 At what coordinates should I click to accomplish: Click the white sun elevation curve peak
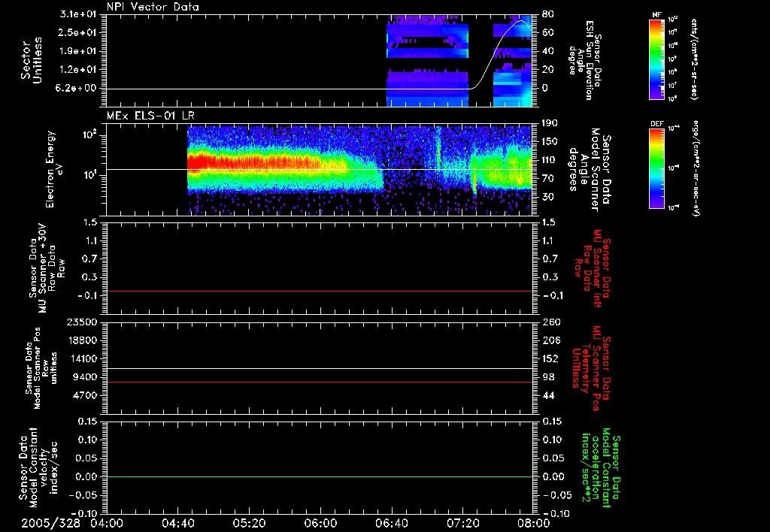[x=522, y=21]
